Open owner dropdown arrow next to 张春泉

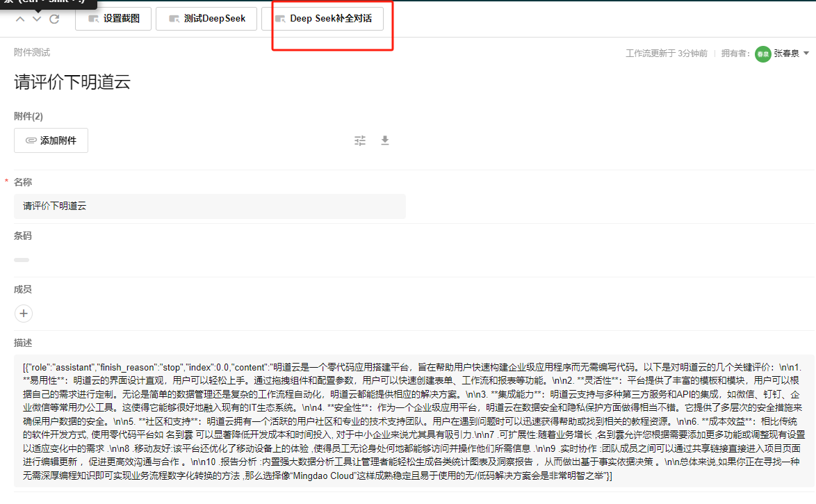[806, 53]
